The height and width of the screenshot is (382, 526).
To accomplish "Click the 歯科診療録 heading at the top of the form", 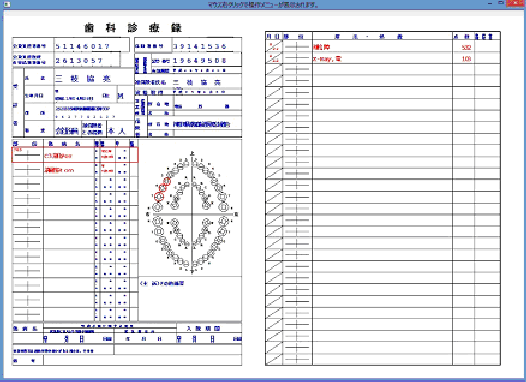I will point(133,28).
